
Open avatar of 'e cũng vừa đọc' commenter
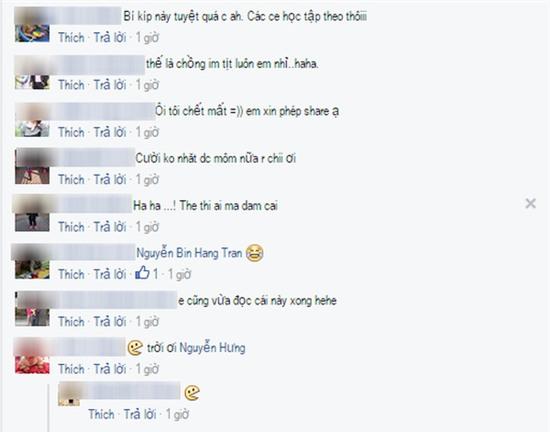click(x=32, y=309)
